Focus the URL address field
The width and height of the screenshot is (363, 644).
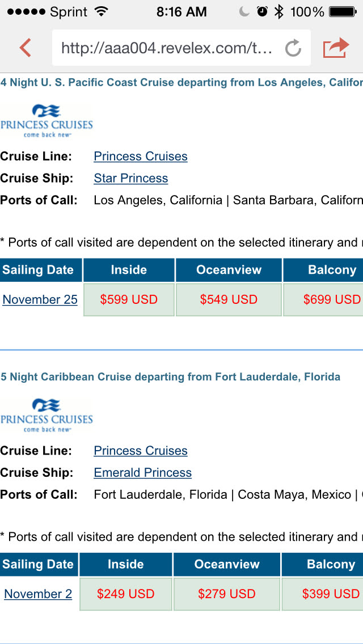[167, 48]
